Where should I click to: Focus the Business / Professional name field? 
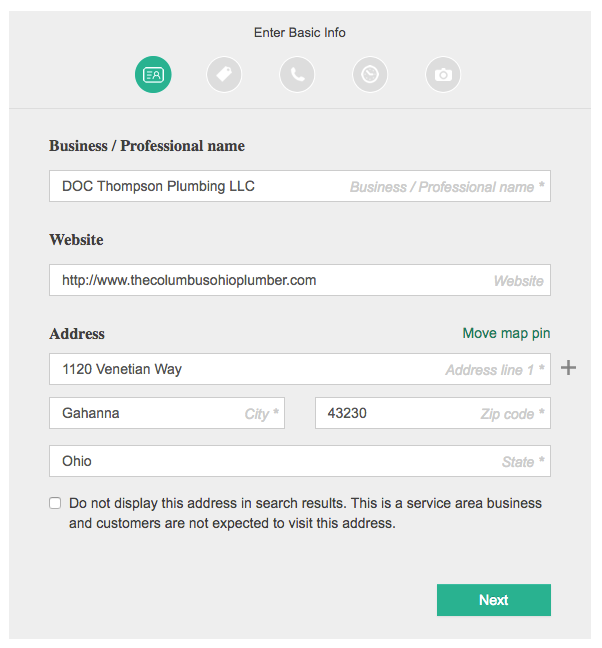pos(300,186)
